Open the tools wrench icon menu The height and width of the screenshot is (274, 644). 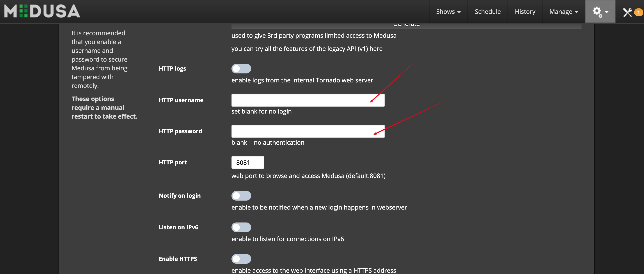pyautogui.click(x=627, y=12)
